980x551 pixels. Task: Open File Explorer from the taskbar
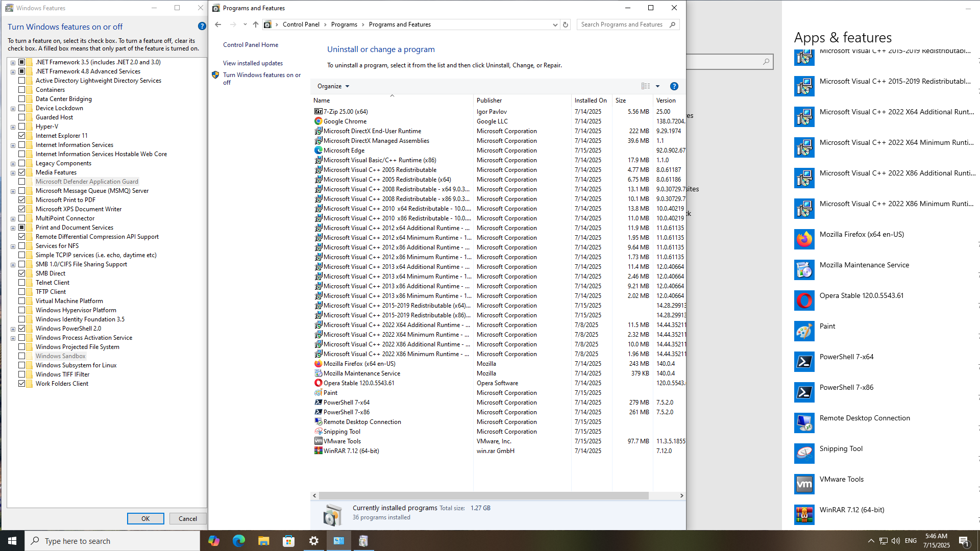coord(263,541)
